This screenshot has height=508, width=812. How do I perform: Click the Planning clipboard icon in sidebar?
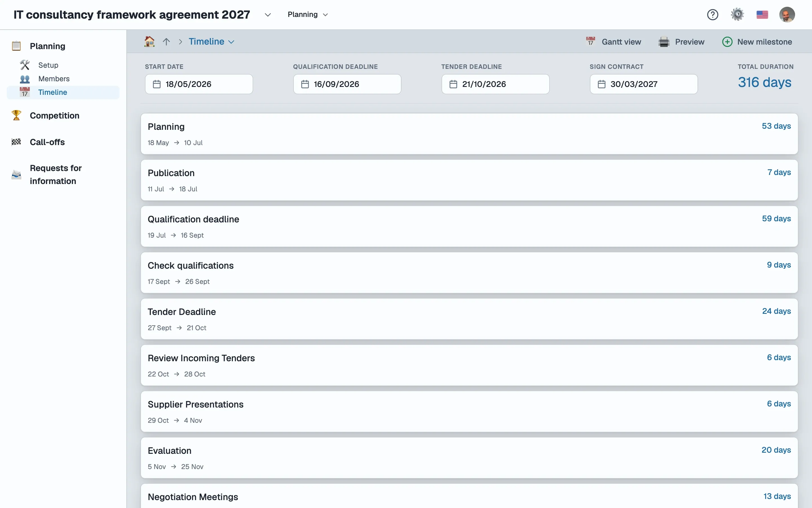click(16, 46)
